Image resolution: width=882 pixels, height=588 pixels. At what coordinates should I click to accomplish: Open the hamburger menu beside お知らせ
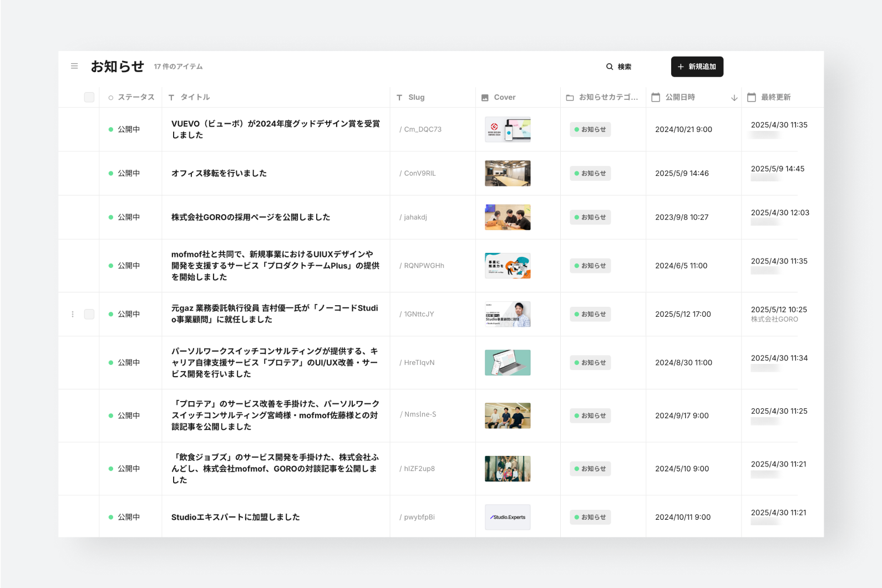(x=74, y=66)
